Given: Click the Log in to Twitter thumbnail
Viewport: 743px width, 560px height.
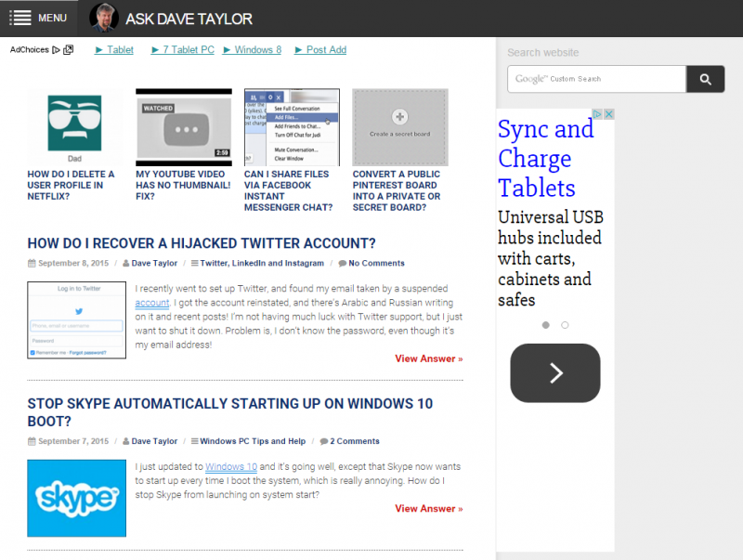Looking at the screenshot, I should click(77, 319).
